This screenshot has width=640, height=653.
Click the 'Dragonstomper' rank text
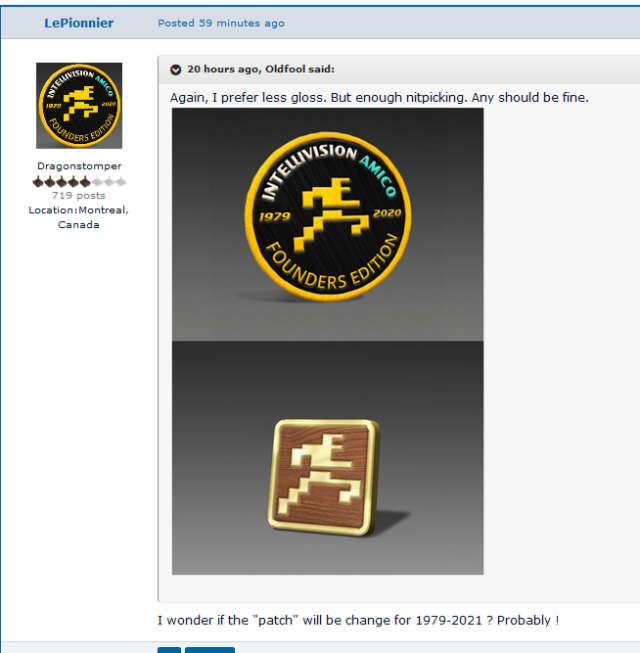(x=79, y=166)
